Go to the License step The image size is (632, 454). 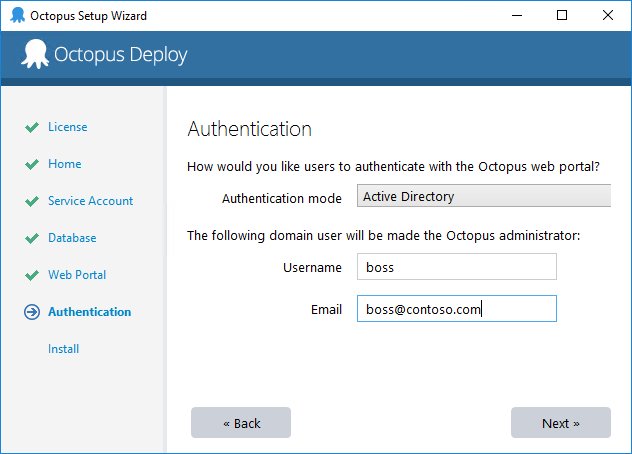[68, 127]
